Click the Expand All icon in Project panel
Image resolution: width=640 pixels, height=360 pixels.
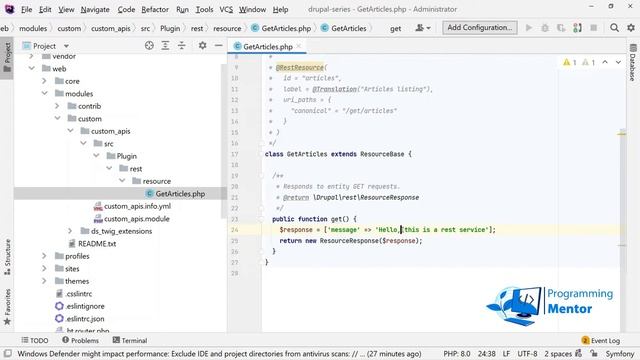point(165,46)
